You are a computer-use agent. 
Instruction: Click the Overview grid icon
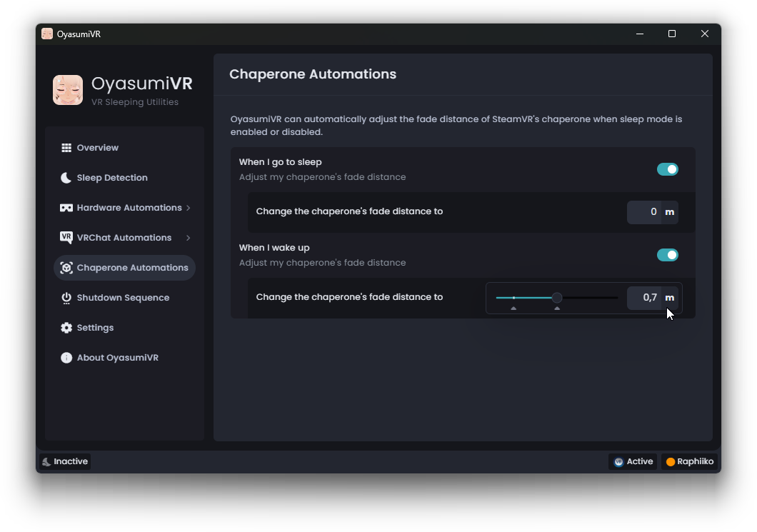[x=66, y=148]
